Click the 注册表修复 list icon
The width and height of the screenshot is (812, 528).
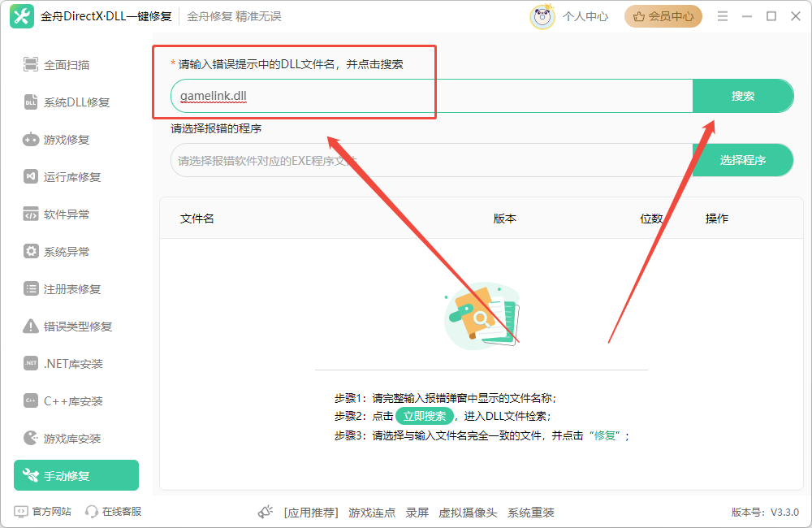[x=31, y=288]
